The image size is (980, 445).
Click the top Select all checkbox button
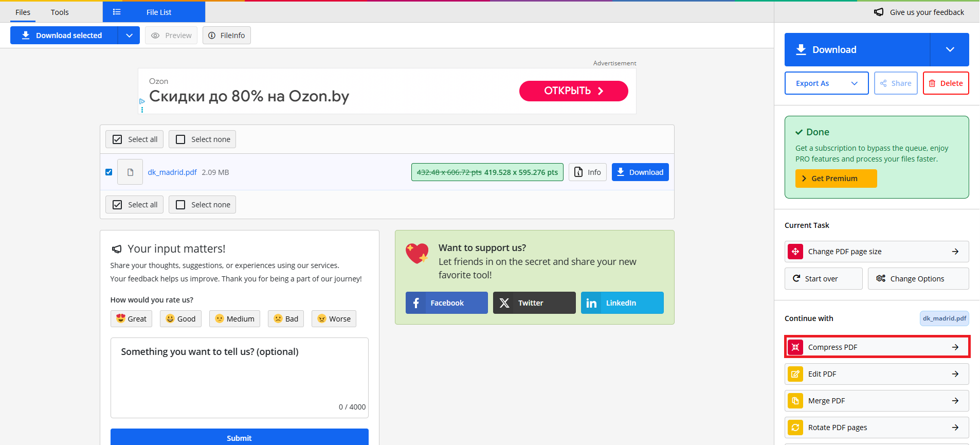134,139
